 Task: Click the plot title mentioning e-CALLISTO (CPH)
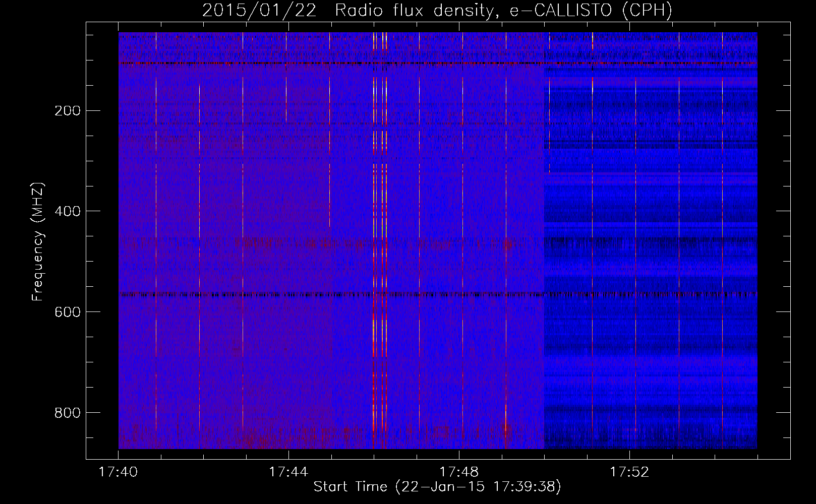pyautogui.click(x=437, y=11)
